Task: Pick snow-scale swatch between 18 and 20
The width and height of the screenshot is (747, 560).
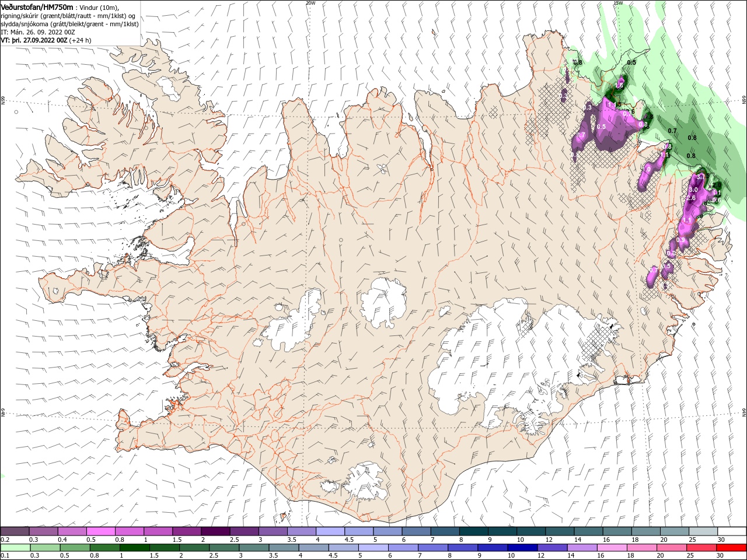Action: 645,531
